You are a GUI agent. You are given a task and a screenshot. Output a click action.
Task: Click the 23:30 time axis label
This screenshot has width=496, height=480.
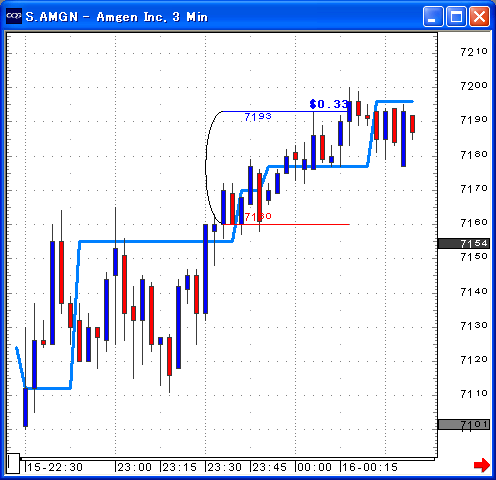[225, 467]
